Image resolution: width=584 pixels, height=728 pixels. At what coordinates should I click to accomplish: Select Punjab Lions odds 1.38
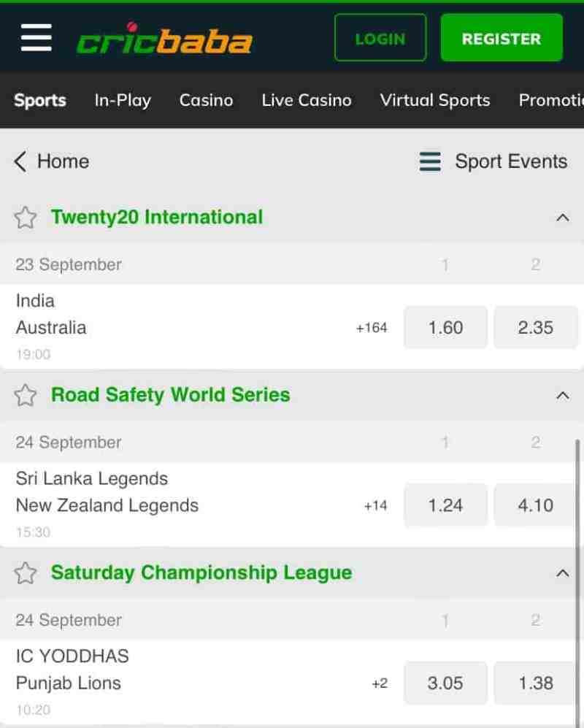535,683
